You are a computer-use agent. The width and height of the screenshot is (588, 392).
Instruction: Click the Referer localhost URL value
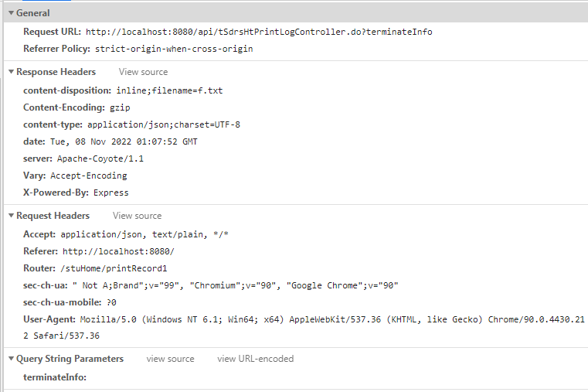click(x=118, y=251)
